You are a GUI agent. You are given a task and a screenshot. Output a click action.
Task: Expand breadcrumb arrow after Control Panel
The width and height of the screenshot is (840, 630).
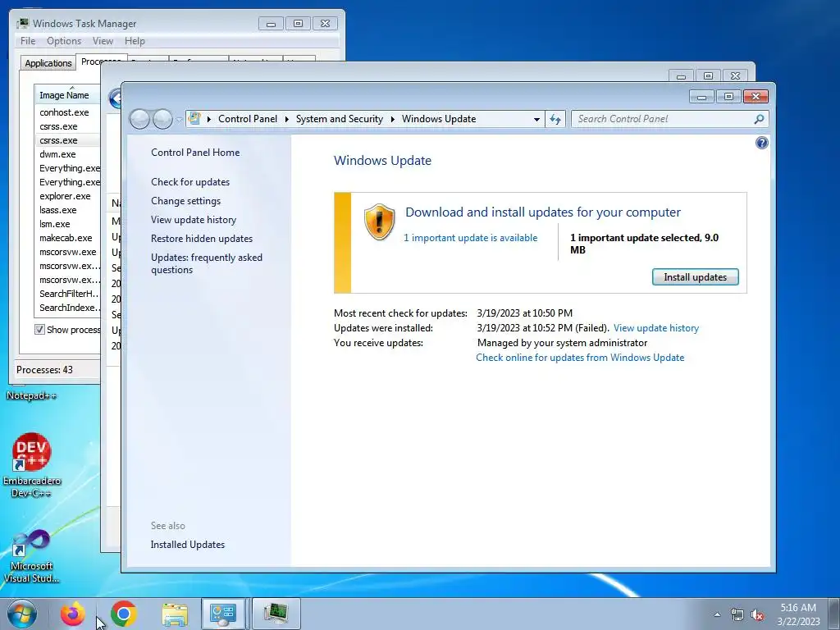[286, 119]
